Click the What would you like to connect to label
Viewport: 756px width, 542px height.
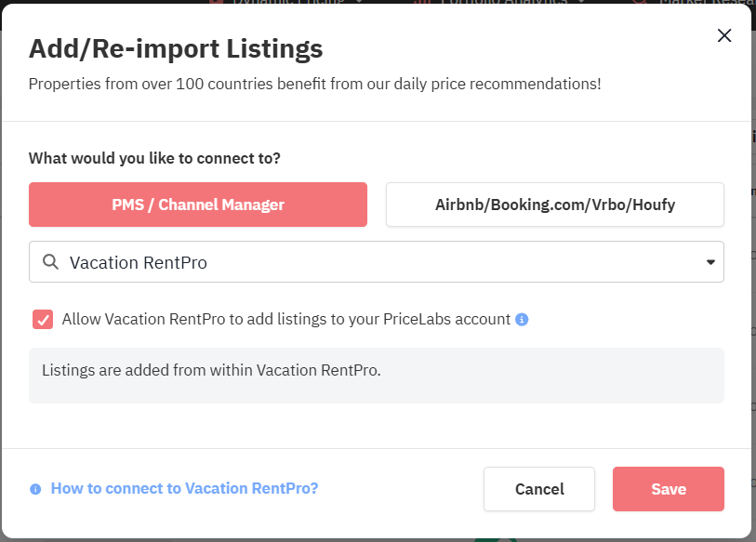[154, 158]
